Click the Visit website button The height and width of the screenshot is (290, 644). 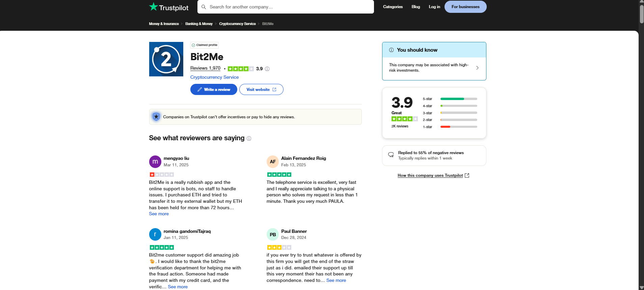point(261,90)
